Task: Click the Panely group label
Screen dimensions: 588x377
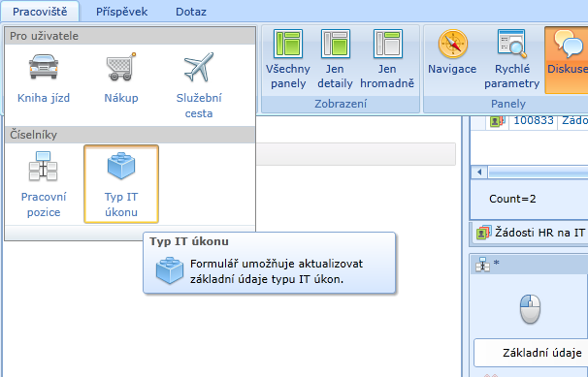Action: 508,104
